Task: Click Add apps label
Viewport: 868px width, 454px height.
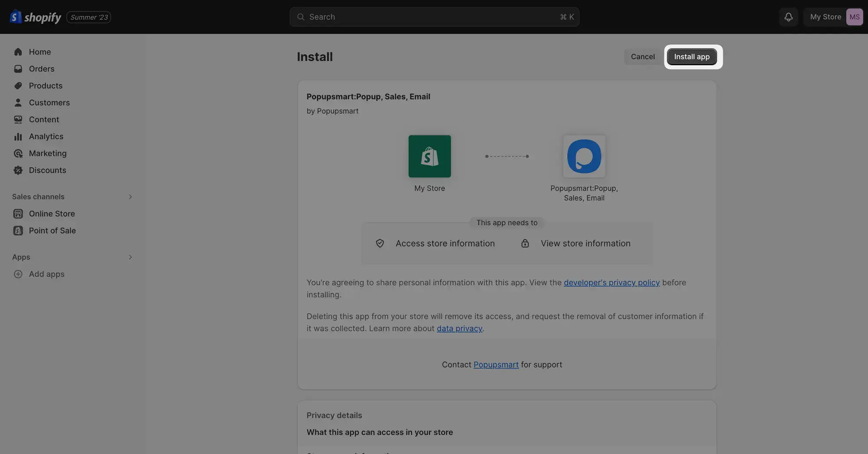Action: [x=46, y=274]
